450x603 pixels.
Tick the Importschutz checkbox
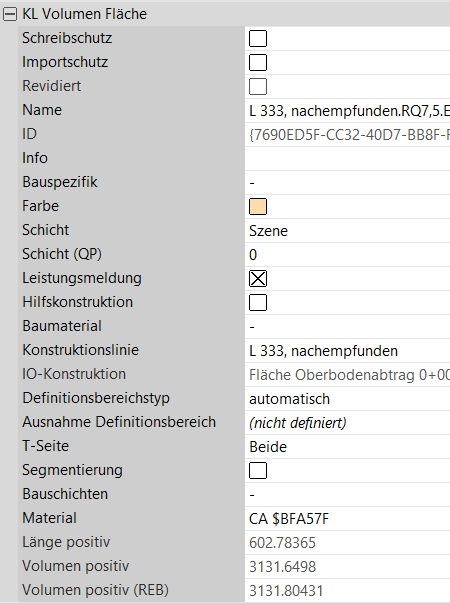258,62
